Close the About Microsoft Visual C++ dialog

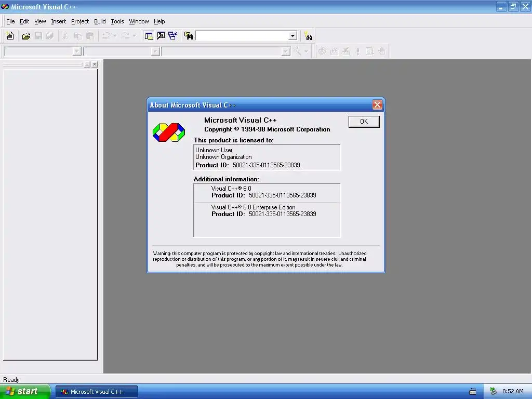click(377, 105)
